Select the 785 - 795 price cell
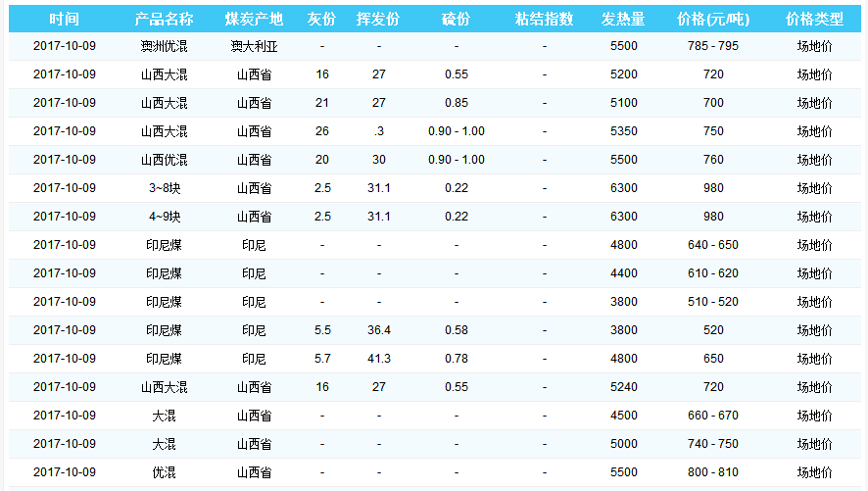The width and height of the screenshot is (868, 491). [x=712, y=46]
